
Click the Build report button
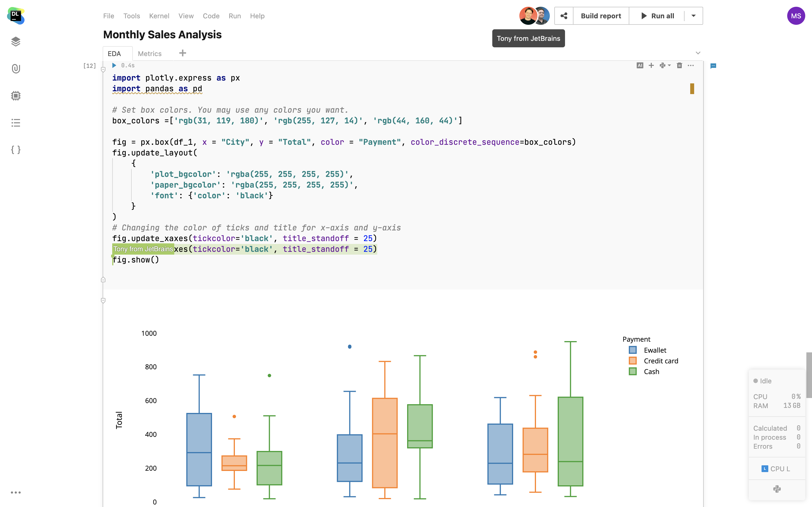coord(601,16)
